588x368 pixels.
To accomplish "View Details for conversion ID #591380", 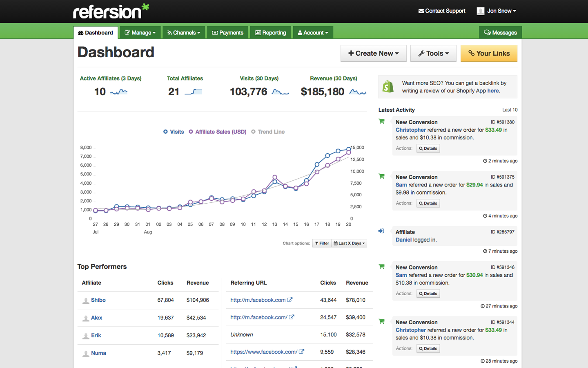I will point(428,148).
